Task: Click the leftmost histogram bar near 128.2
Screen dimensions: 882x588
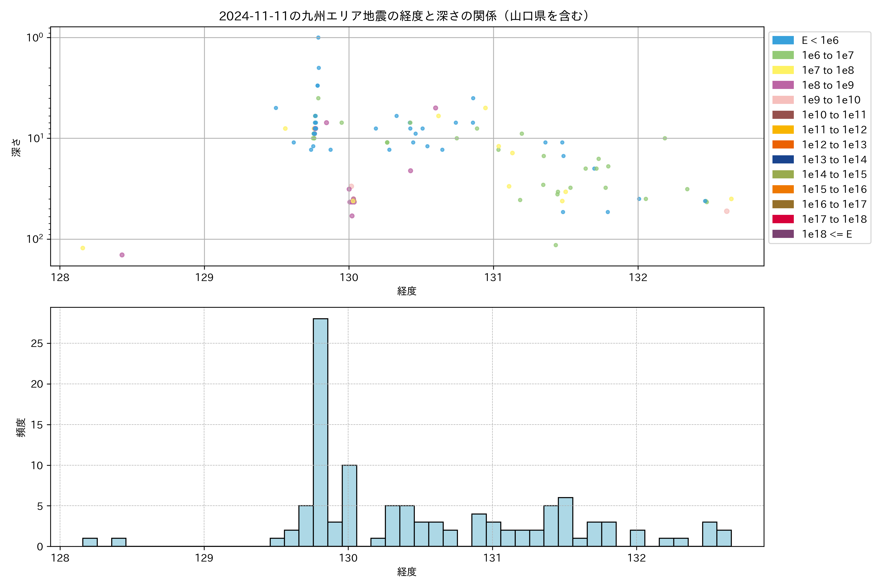Action: click(x=90, y=542)
